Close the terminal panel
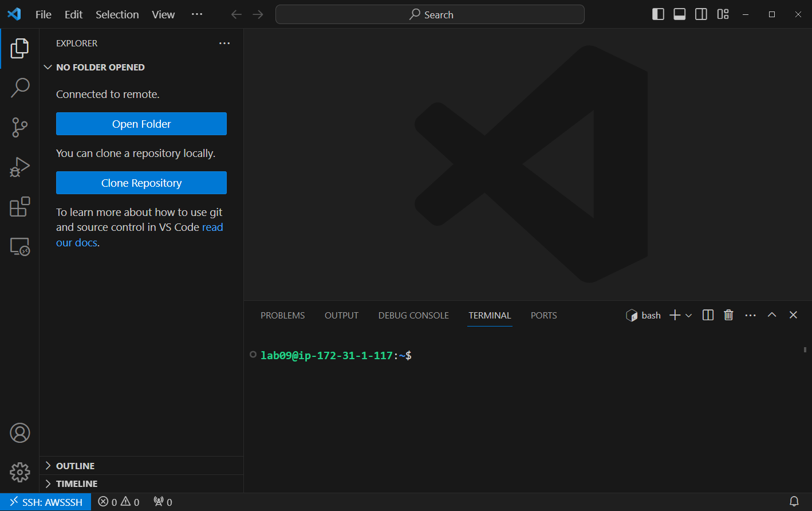812x511 pixels. tap(793, 315)
